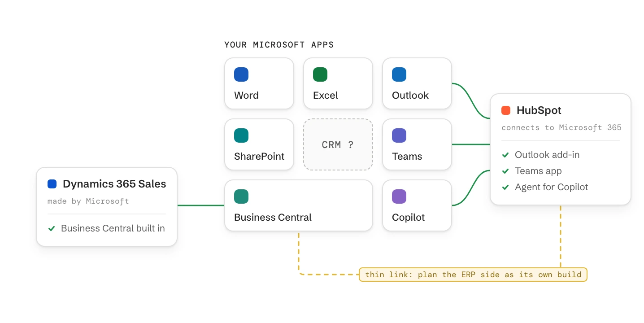Select the teal SharePoint app icon
Screen dimensions: 644x323
(x=241, y=135)
